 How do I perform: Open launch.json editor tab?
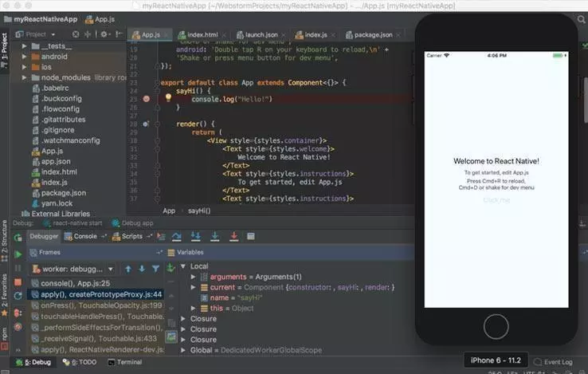point(261,34)
